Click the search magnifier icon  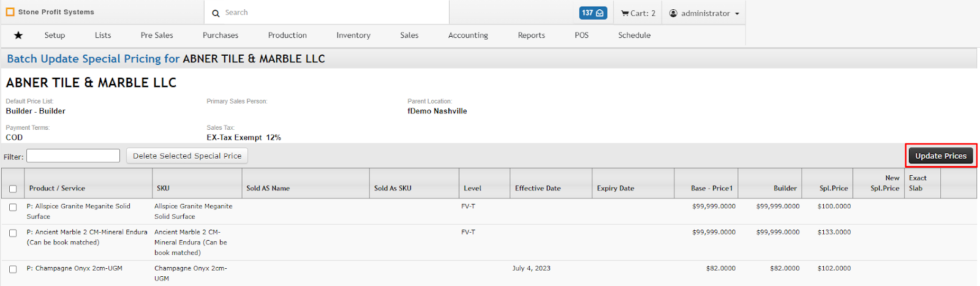pyautogui.click(x=216, y=13)
